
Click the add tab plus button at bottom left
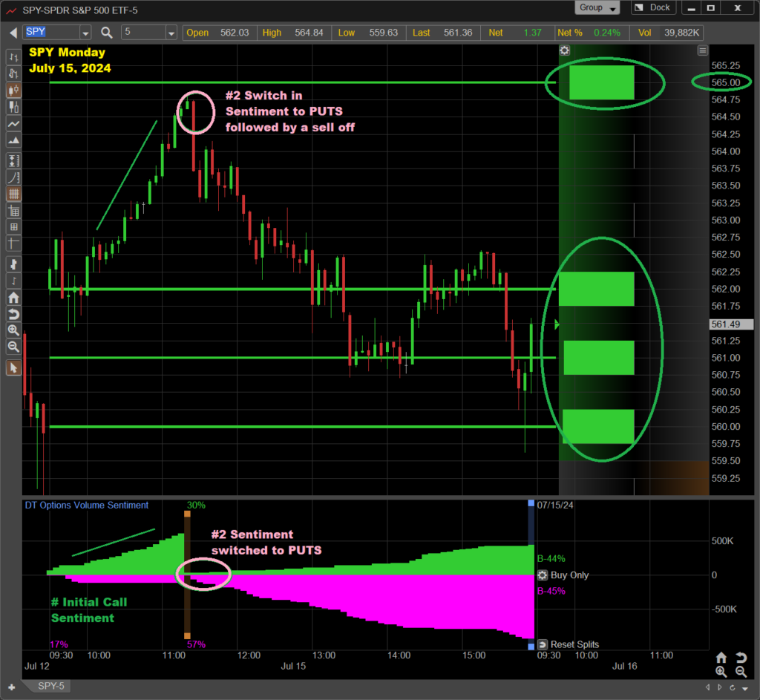(11, 687)
